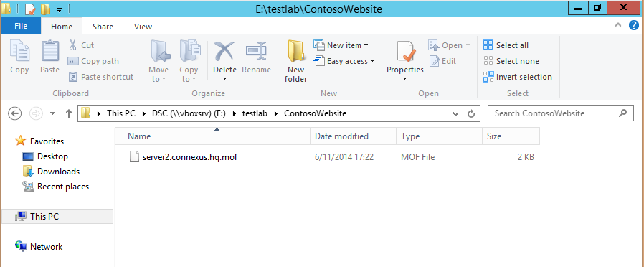The height and width of the screenshot is (267, 644).
Task: Open the address bar history dropdown
Action: click(x=455, y=114)
